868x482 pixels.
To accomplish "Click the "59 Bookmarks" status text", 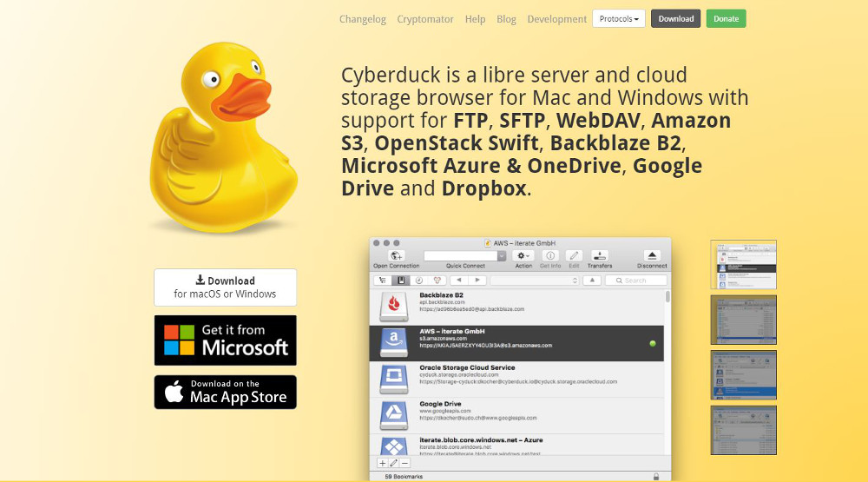I will tap(404, 477).
